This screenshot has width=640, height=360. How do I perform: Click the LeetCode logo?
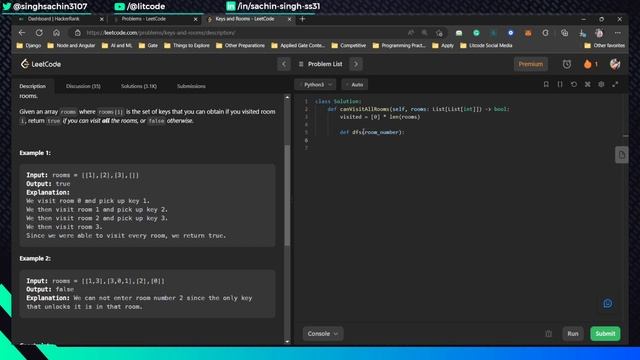[41, 64]
